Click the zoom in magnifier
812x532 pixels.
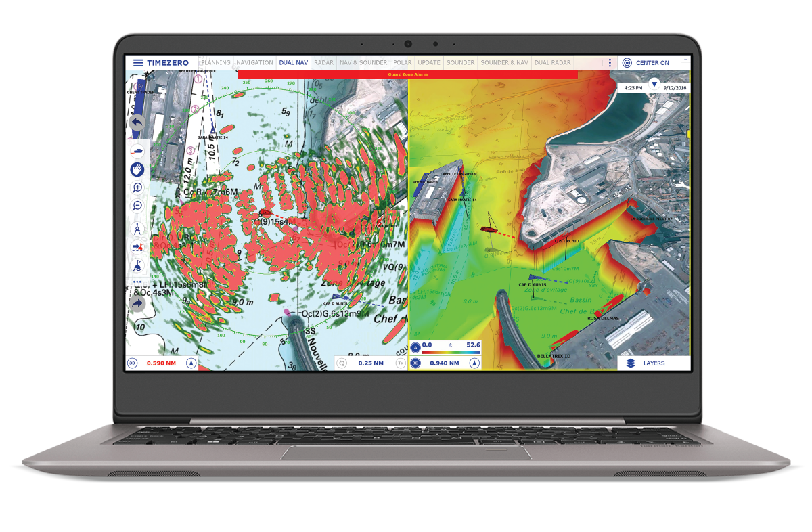point(137,187)
